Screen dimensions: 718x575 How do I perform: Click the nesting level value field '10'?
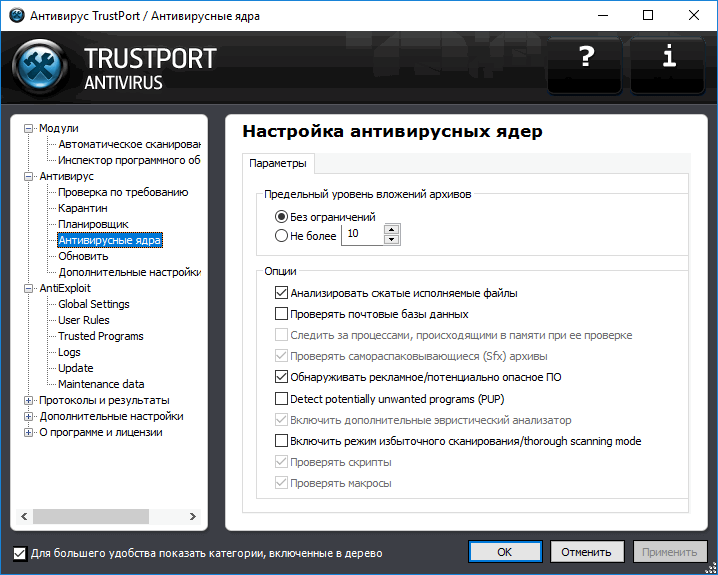tap(363, 234)
